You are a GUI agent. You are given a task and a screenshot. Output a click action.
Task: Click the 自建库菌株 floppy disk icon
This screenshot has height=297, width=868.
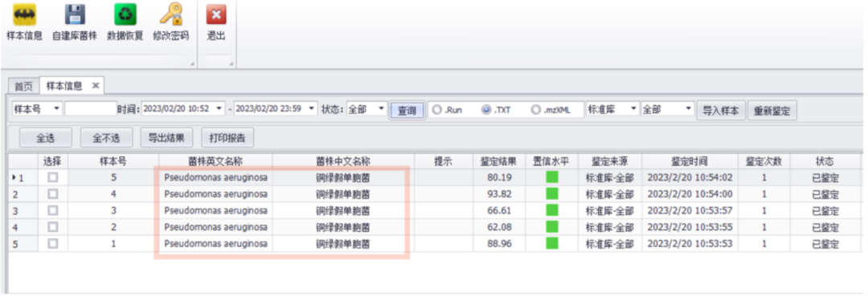75,15
